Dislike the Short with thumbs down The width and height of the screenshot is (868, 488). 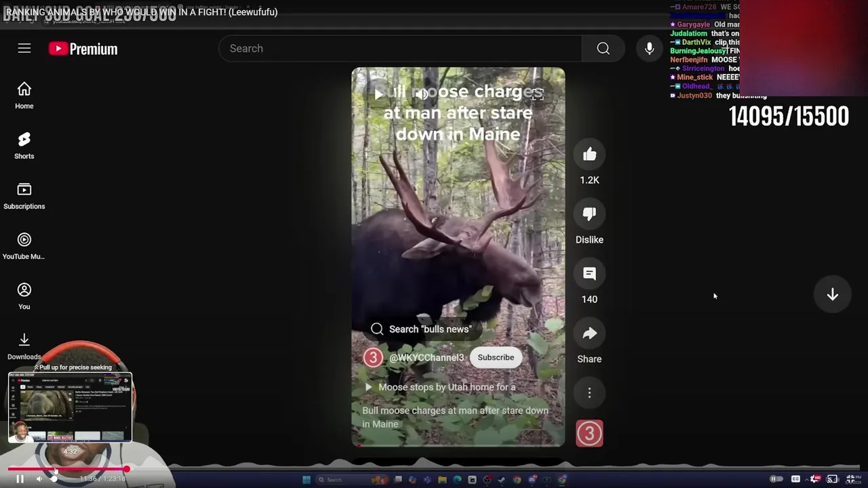point(589,214)
